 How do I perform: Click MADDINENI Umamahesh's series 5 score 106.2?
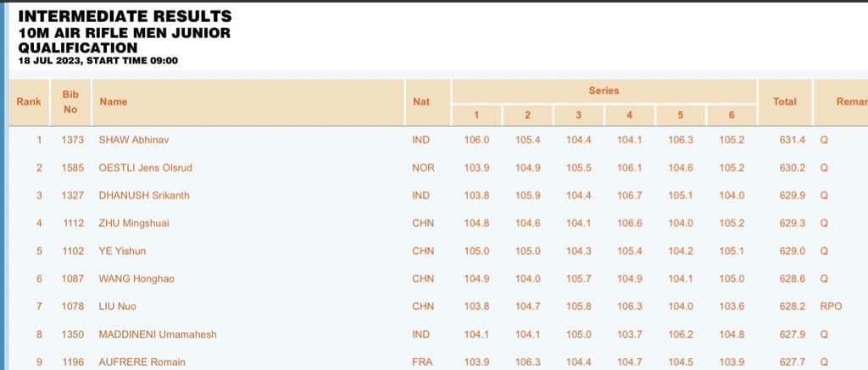point(681,334)
